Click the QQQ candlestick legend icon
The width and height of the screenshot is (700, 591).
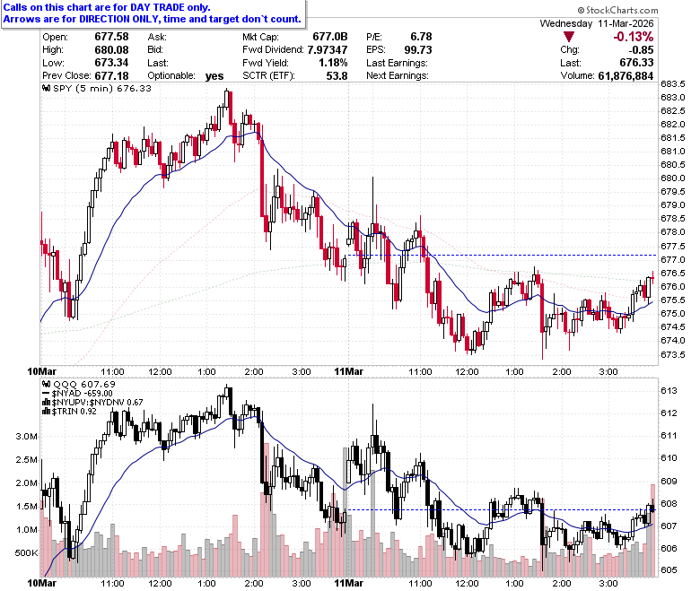46,384
